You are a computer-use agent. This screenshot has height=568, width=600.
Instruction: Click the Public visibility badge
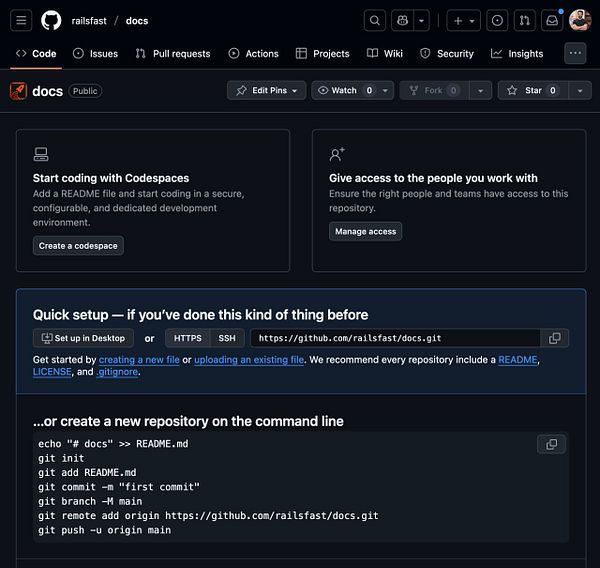[x=85, y=91]
